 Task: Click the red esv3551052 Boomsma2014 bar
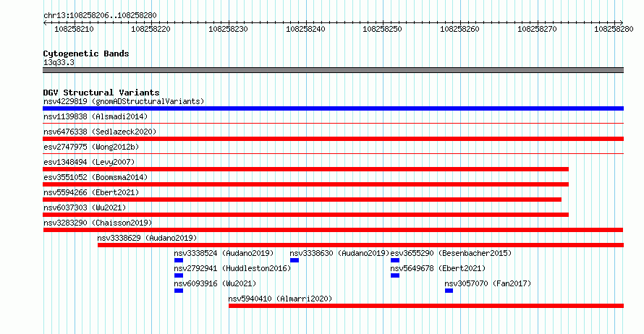coord(305,184)
